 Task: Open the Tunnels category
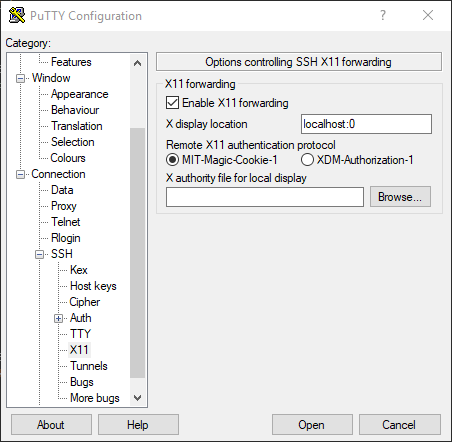tap(89, 366)
